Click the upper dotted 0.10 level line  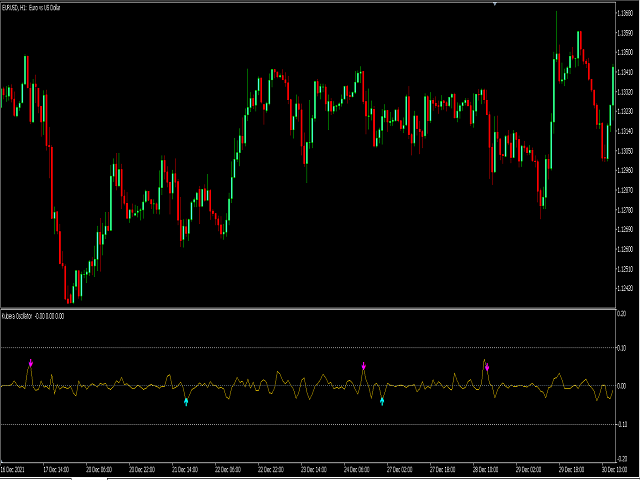point(300,348)
